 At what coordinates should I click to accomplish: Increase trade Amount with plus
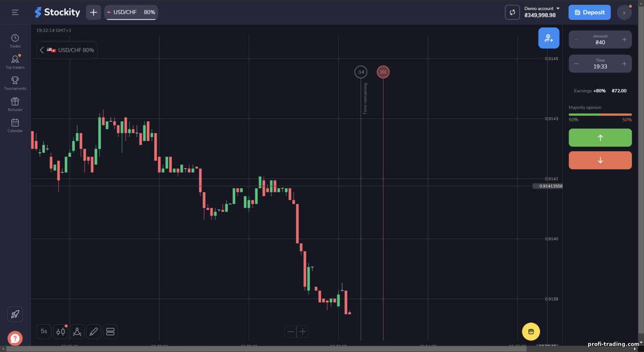[x=624, y=39]
